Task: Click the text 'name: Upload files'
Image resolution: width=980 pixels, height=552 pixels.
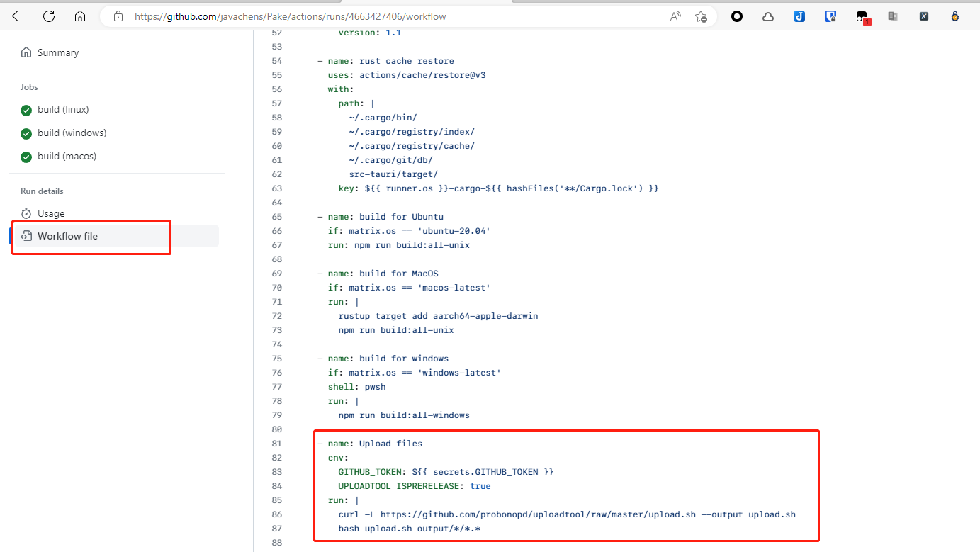Action: 375,444
